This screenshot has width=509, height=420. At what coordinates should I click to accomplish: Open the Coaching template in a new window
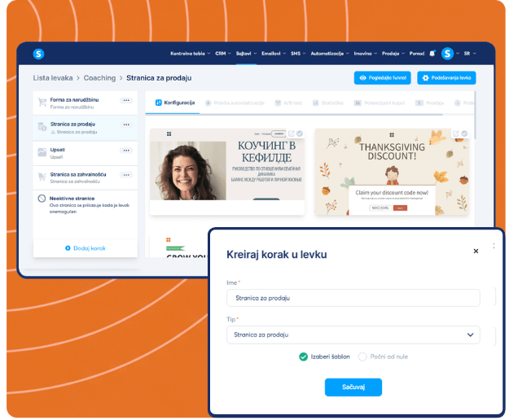click(292, 133)
